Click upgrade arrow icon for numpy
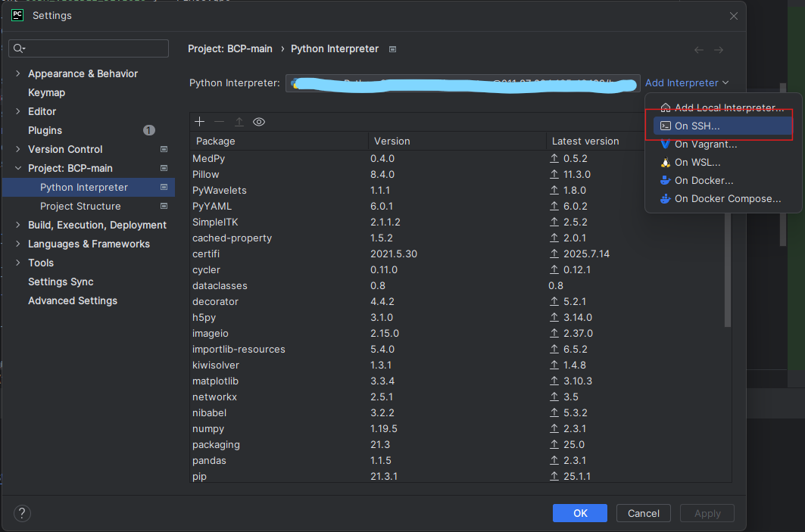This screenshot has height=532, width=805. (554, 428)
